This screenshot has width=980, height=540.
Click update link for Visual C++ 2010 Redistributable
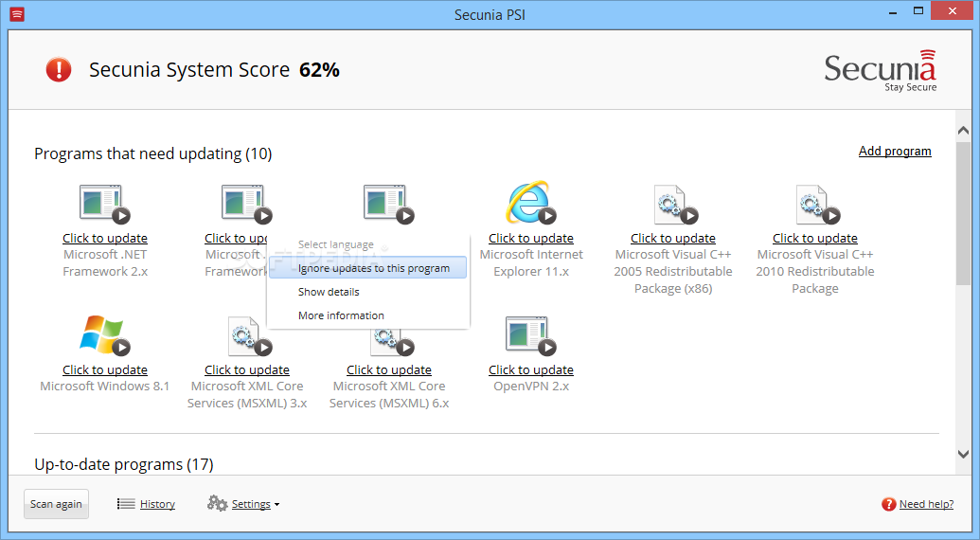tap(815, 238)
